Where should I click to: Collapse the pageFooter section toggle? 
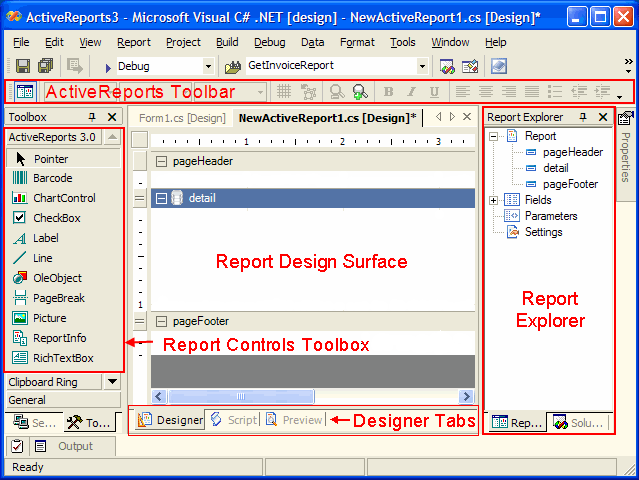click(x=162, y=322)
